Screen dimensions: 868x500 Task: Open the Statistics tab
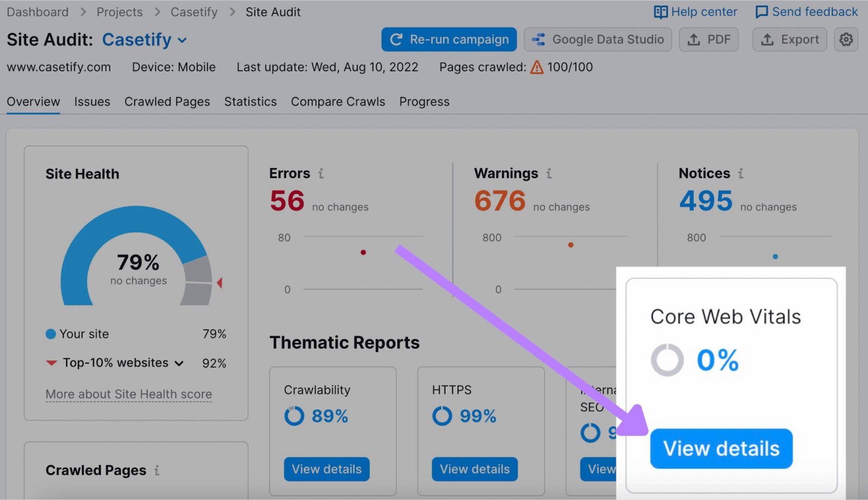point(251,102)
